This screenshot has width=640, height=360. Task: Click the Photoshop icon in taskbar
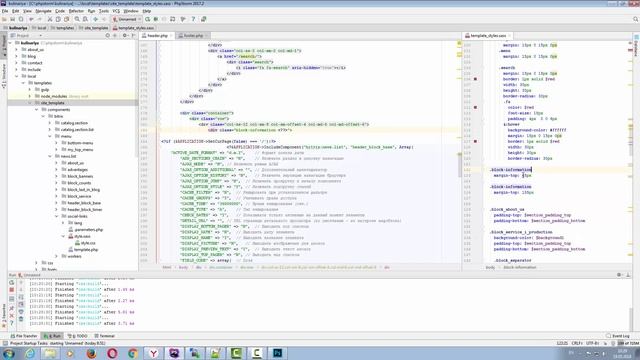(x=277, y=353)
